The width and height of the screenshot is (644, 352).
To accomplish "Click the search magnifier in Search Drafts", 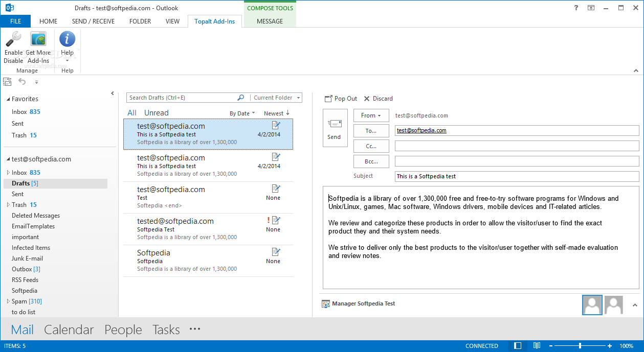I will (241, 98).
